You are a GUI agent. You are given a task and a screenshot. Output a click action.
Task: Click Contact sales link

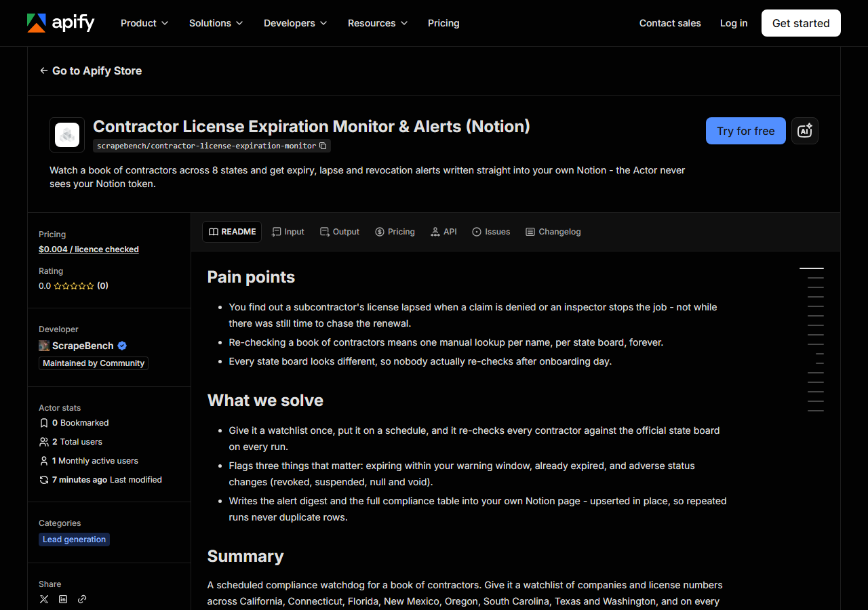670,23
